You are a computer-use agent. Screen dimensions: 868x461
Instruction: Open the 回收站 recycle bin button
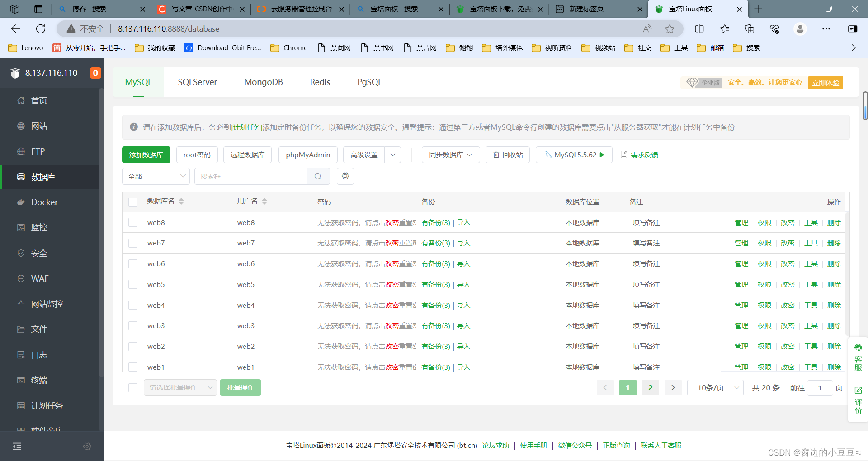(x=508, y=155)
